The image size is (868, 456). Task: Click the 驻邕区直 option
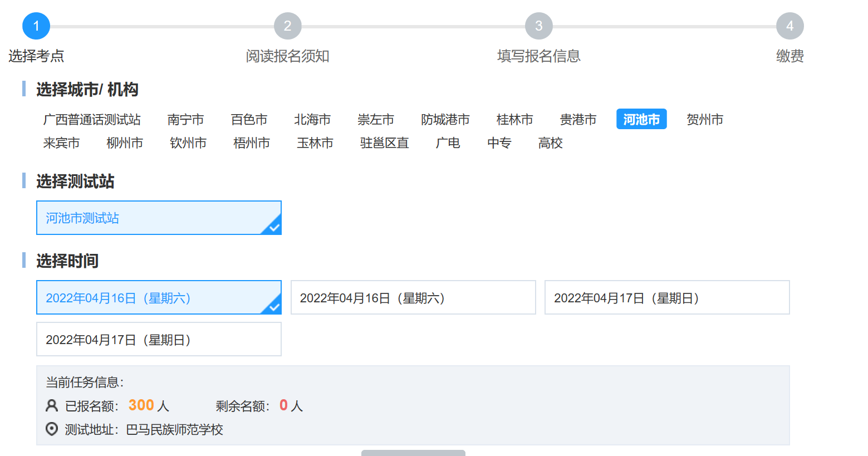(x=384, y=143)
